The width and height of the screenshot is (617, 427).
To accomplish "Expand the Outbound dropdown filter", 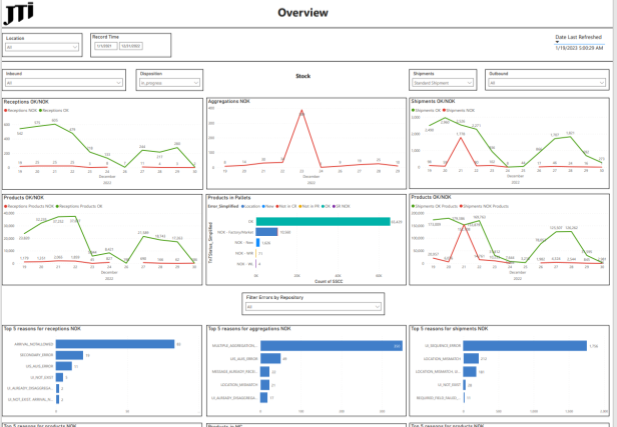I will click(547, 83).
